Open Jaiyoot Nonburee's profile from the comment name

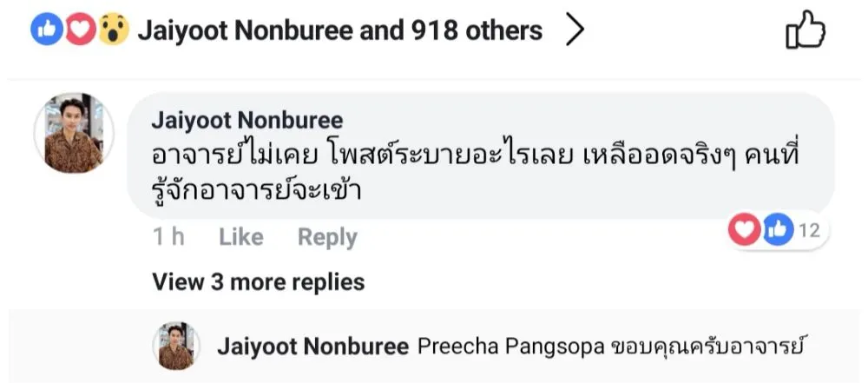(247, 120)
